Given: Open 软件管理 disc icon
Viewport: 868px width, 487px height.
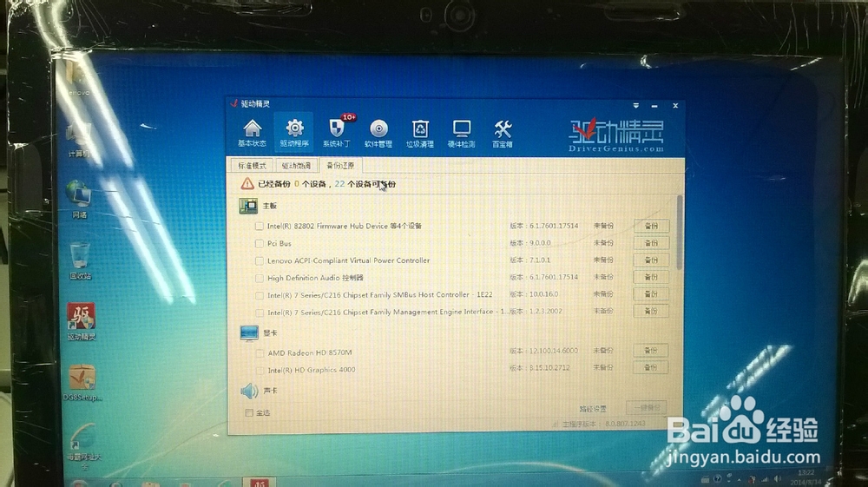Looking at the screenshot, I should pos(378,134).
